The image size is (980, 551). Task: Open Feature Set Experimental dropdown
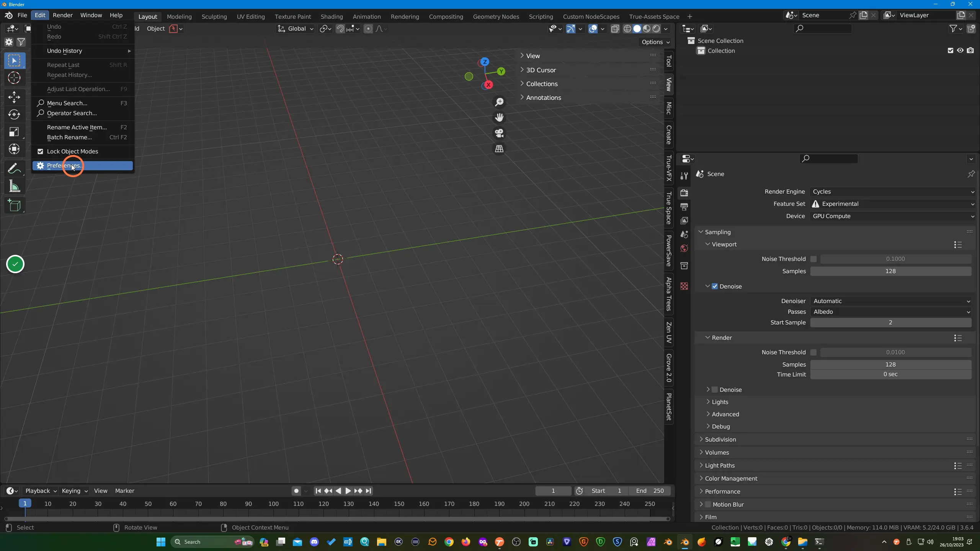pyautogui.click(x=892, y=204)
